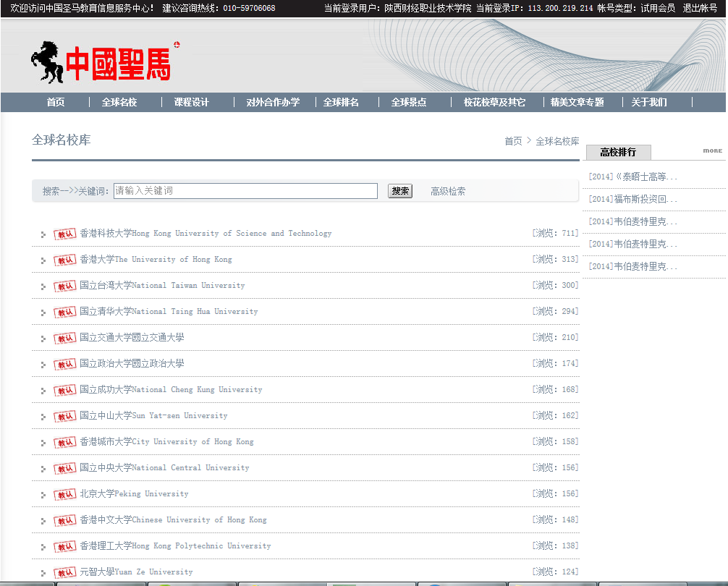Click the arrow bullet before 香港大学
Screen dimensions: 728x586
[x=43, y=260]
